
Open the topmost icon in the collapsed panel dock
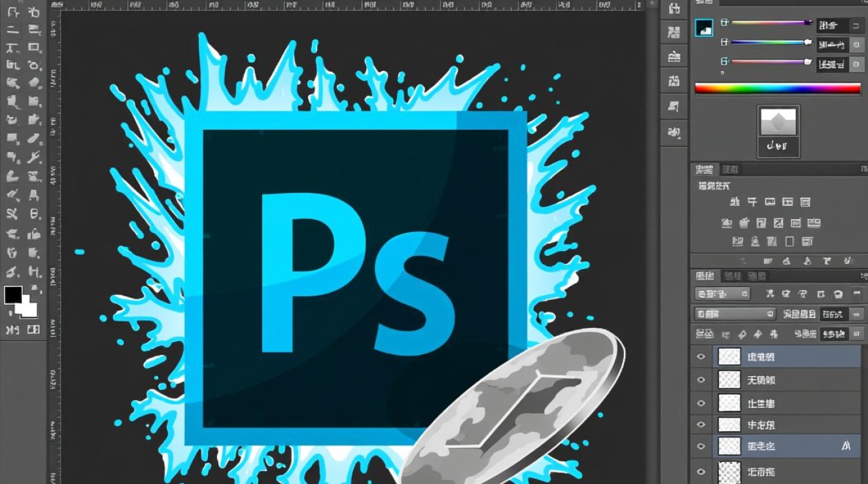[674, 9]
